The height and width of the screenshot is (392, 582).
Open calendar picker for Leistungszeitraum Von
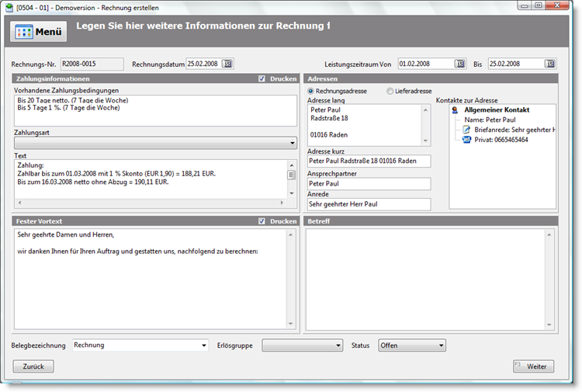(x=459, y=64)
